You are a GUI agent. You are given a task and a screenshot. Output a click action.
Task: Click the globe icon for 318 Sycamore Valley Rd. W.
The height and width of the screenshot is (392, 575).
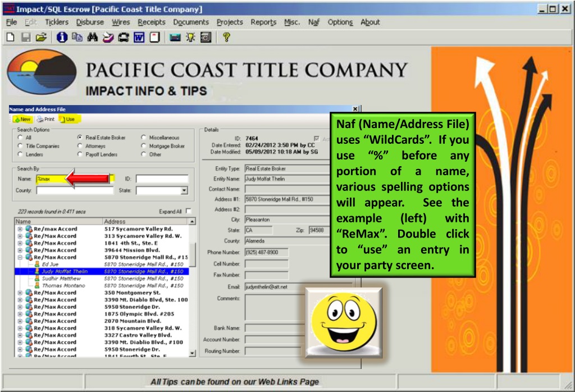point(29,328)
